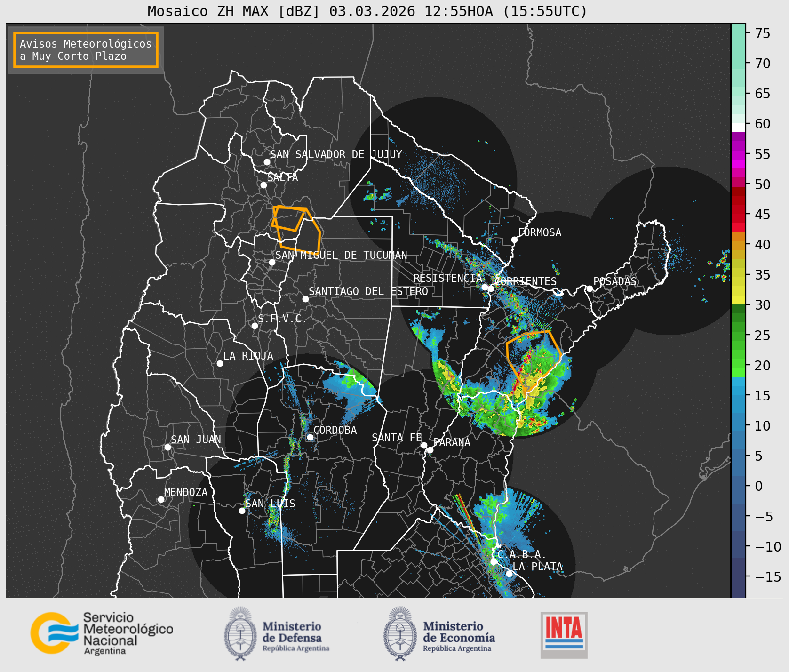Click the Avisos Meteorológicos a Muy Corto Plazo legend box
Image resolution: width=789 pixels, height=672 pixels.
pos(86,50)
